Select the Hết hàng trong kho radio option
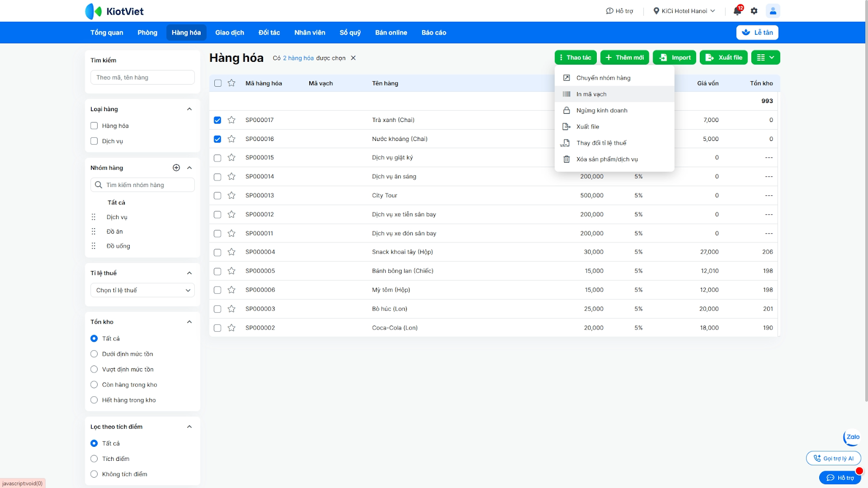868x488 pixels. point(94,400)
